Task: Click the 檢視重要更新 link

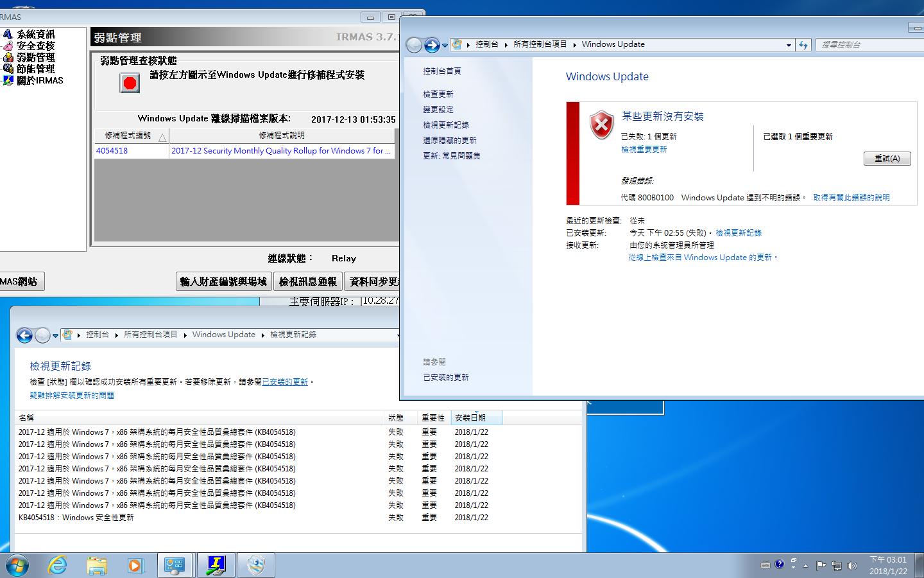Action: click(x=644, y=150)
